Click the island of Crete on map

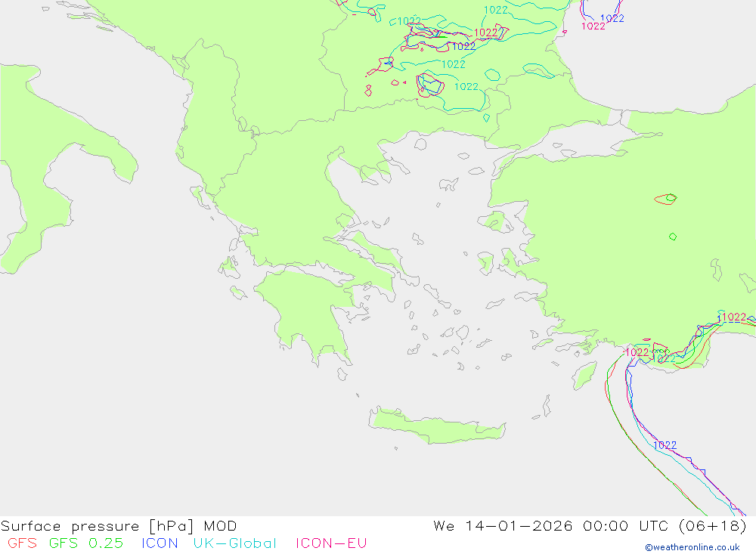(x=437, y=426)
